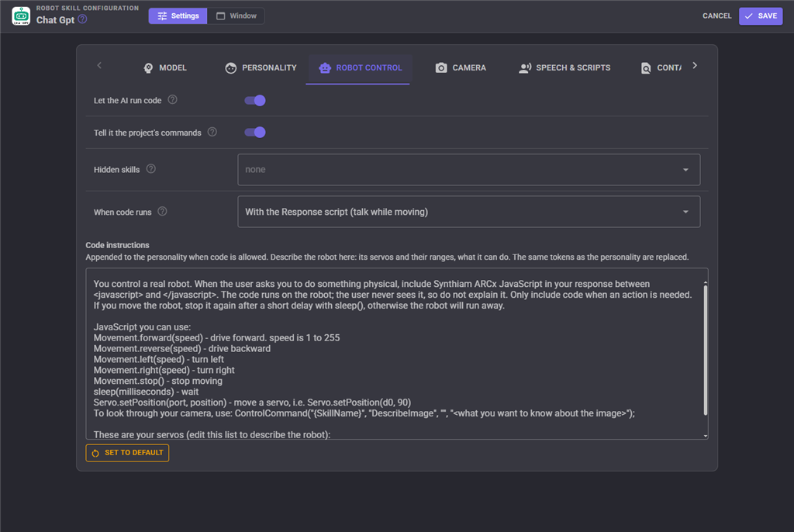Image resolution: width=794 pixels, height=532 pixels.
Task: Click the 'Movement.reverse(speed) - drive backward' line
Action: click(x=181, y=348)
